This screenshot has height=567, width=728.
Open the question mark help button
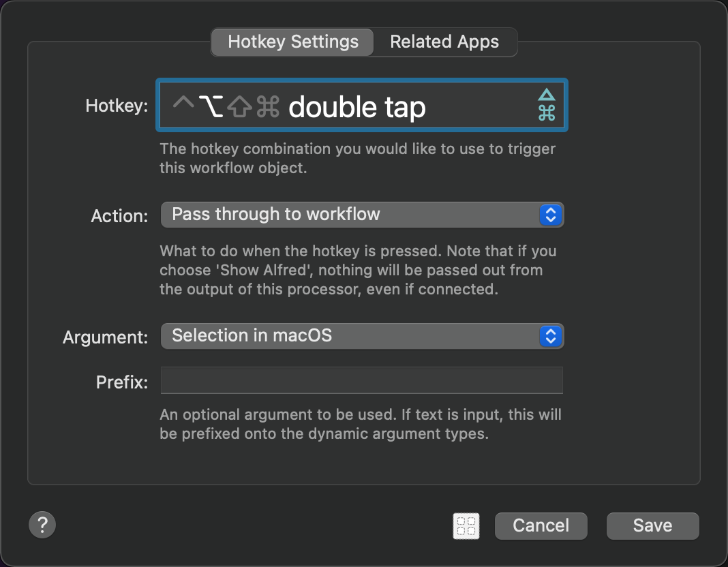42,525
